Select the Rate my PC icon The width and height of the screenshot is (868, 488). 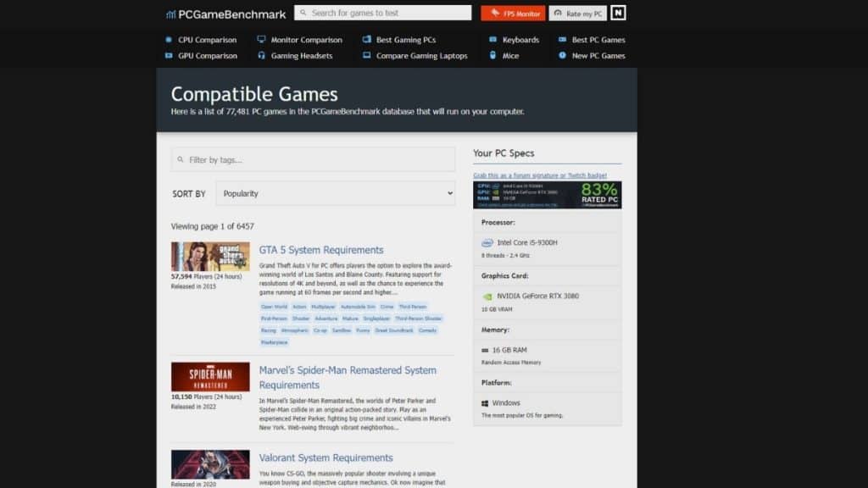[x=559, y=13]
